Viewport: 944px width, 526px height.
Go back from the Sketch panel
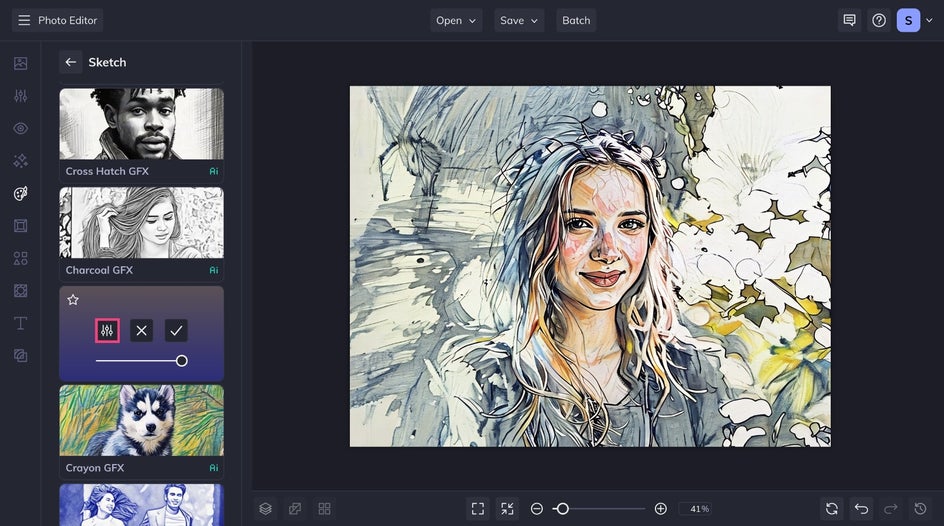click(x=70, y=62)
